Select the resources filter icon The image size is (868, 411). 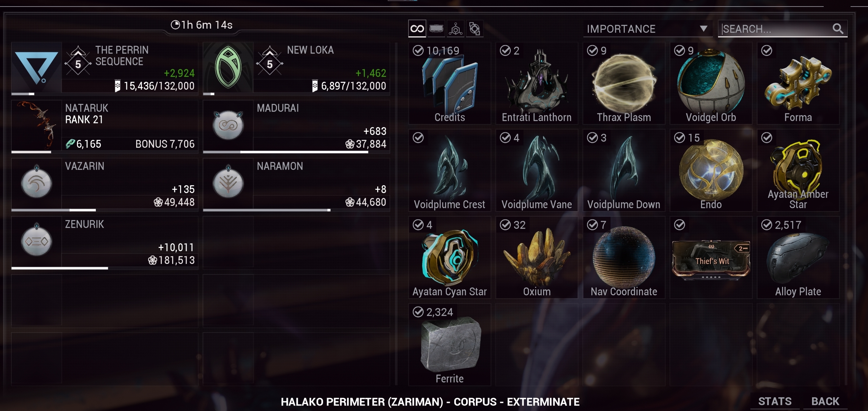click(x=455, y=29)
